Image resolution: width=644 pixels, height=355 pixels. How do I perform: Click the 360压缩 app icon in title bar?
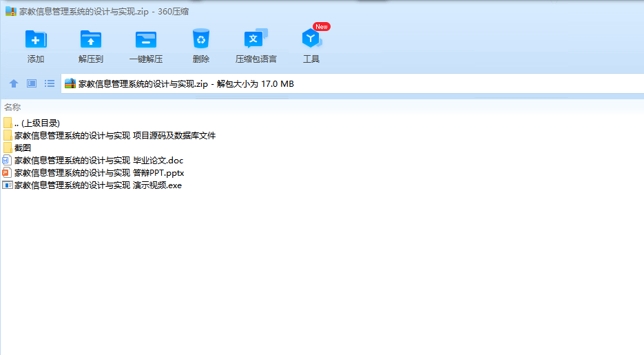[11, 11]
